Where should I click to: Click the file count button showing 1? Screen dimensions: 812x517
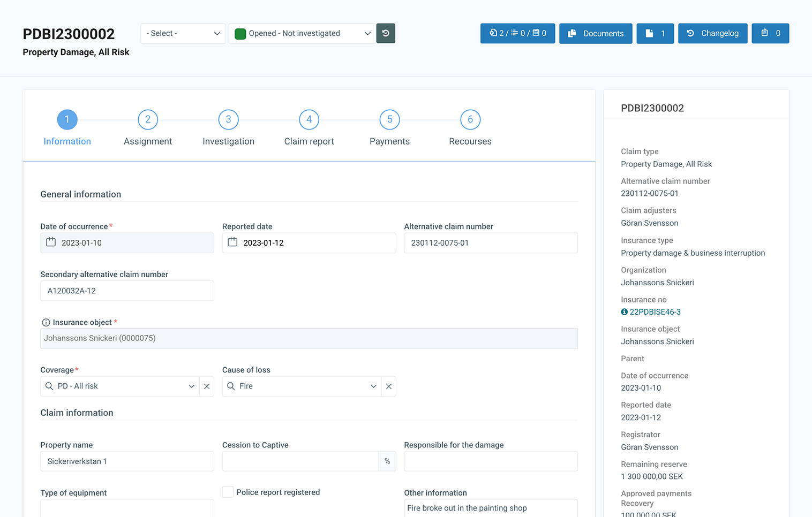pyautogui.click(x=655, y=33)
